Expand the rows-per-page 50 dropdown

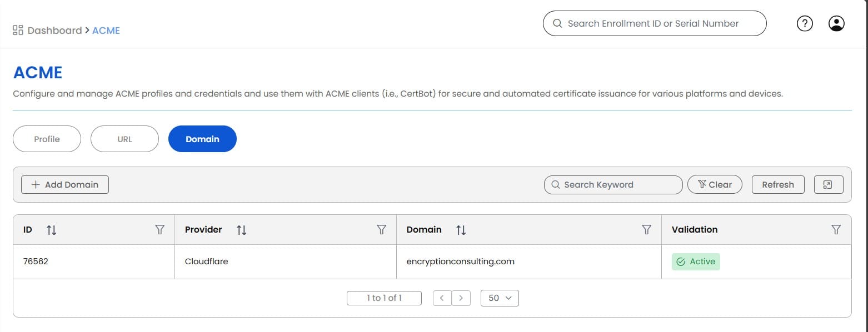(500, 298)
